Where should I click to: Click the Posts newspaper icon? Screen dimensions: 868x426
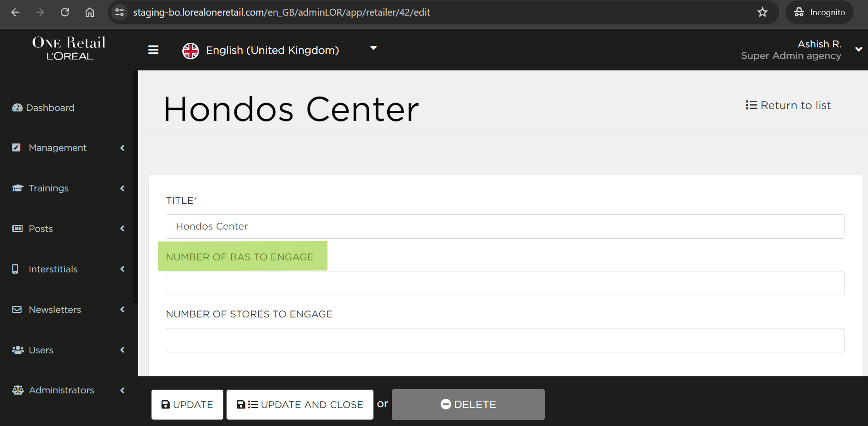[17, 229]
